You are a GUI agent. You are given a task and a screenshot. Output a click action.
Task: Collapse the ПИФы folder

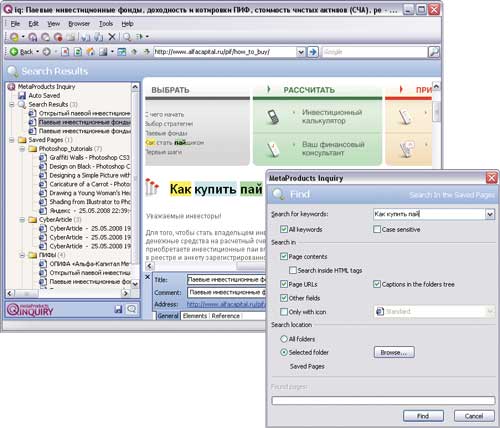[22, 255]
